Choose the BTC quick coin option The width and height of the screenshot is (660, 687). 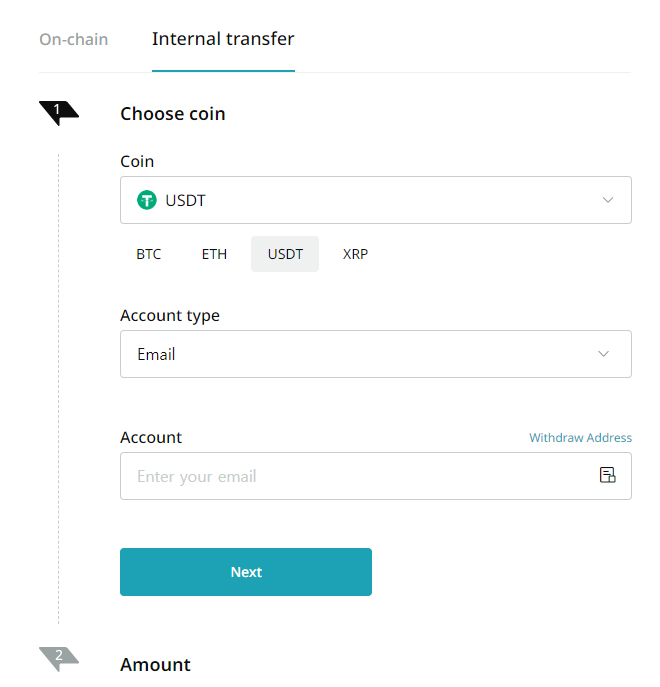[149, 254]
